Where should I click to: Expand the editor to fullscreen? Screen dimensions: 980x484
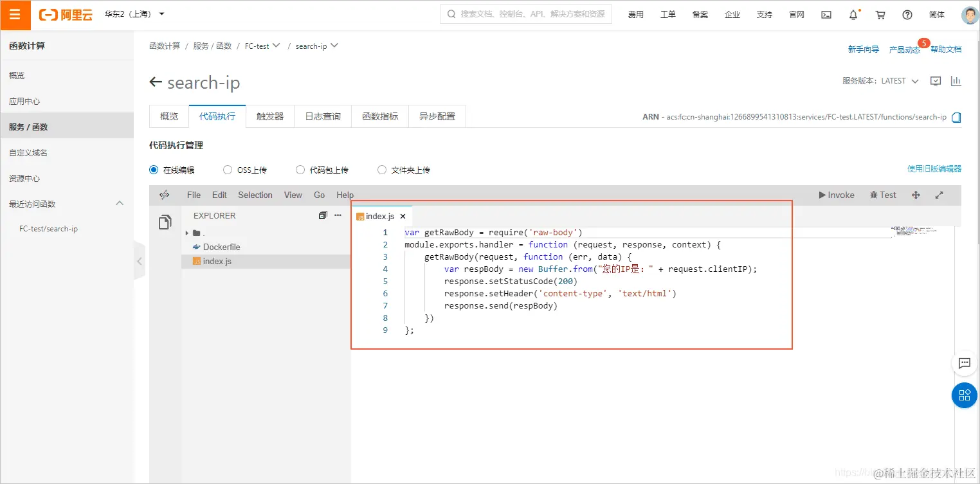(x=939, y=195)
